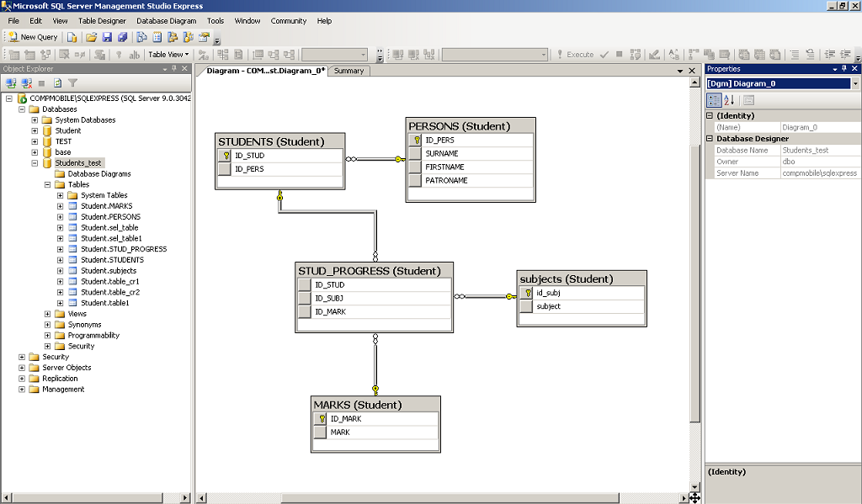Viewport: 862px width, 504px height.
Task: Click the Summary page toolbar icon
Action: (x=157, y=37)
